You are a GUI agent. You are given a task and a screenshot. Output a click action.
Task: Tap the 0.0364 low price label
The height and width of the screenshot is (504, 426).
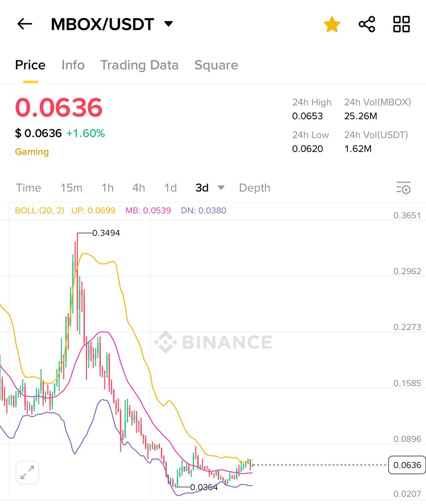[x=204, y=487]
